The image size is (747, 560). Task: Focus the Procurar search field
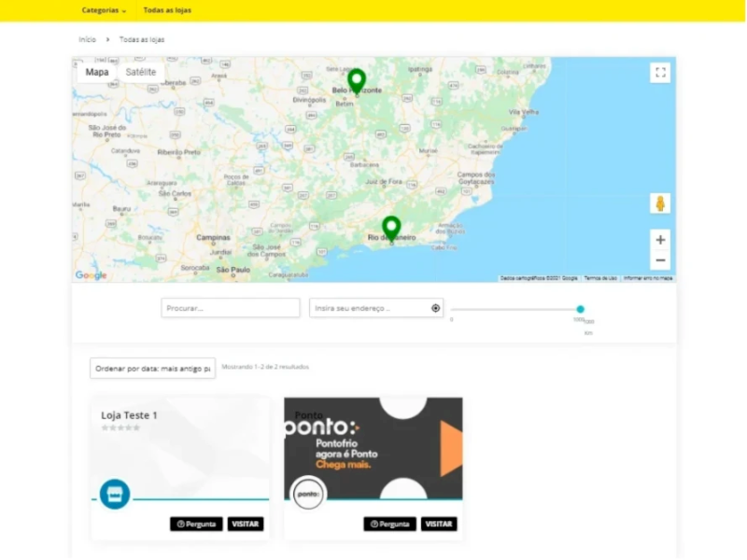[231, 308]
